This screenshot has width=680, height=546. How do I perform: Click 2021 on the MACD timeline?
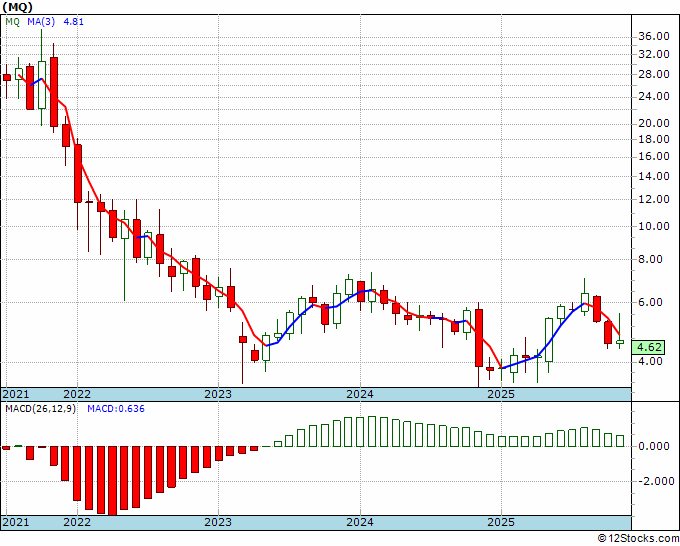(x=16, y=522)
